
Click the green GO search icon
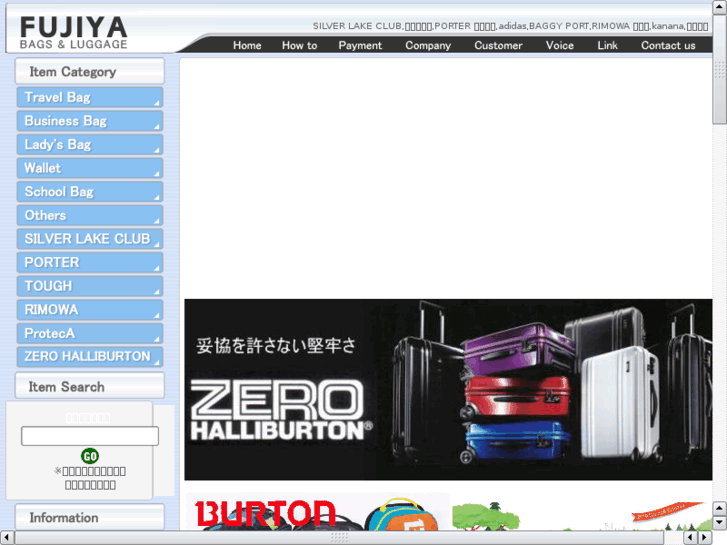pos(90,456)
